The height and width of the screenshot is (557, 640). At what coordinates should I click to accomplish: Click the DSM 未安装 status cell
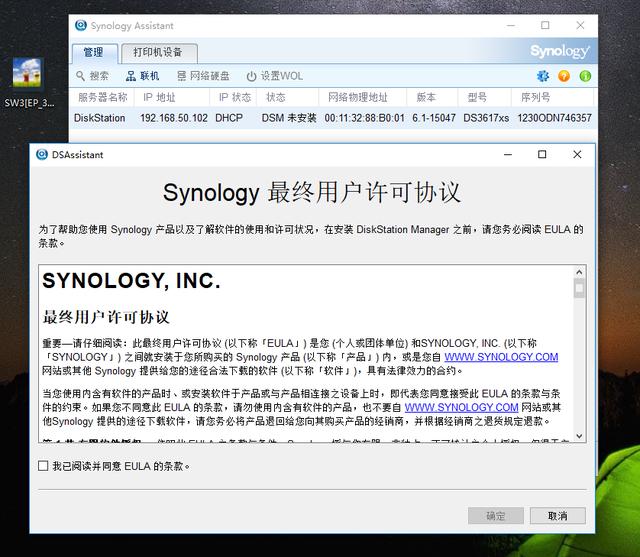(289, 118)
